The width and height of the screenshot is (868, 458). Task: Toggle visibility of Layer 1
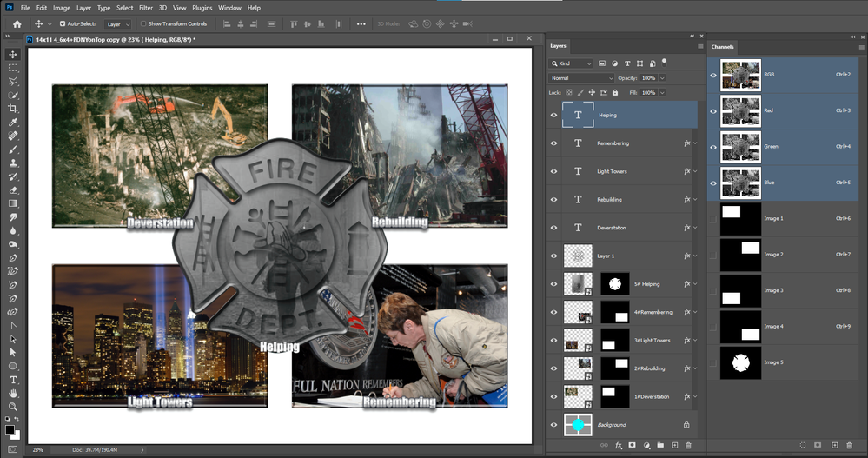tap(553, 256)
